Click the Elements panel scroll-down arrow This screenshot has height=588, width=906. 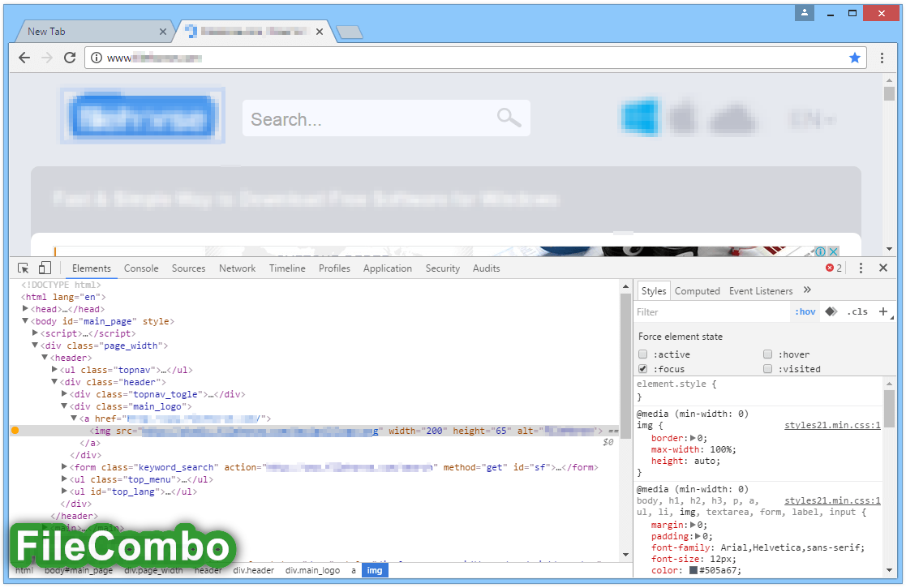[x=625, y=555]
